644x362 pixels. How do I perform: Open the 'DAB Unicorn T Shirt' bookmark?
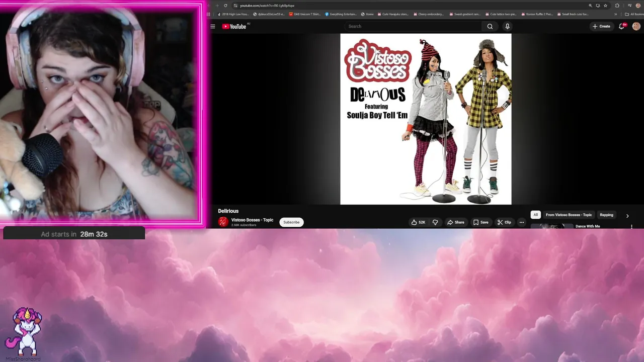click(x=305, y=14)
